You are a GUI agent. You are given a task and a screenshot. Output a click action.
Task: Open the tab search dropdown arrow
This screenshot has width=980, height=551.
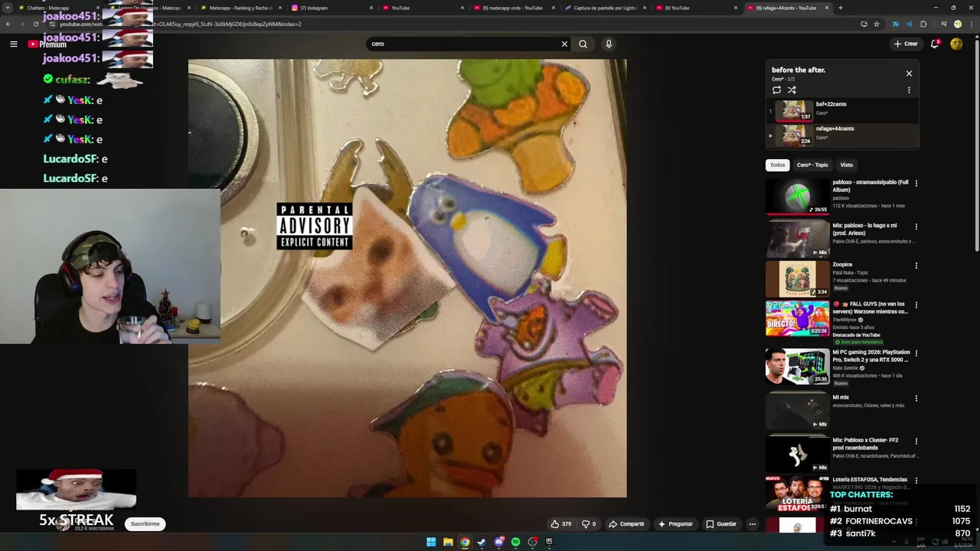coord(8,8)
